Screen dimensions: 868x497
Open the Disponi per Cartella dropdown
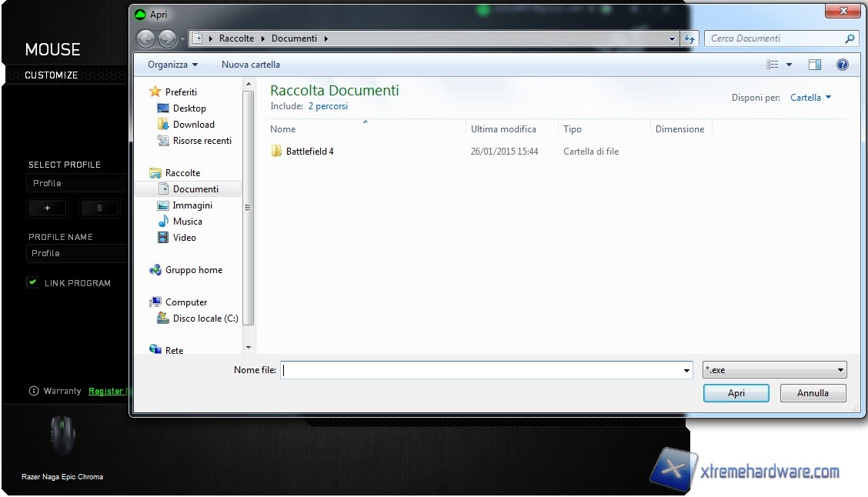tap(810, 98)
